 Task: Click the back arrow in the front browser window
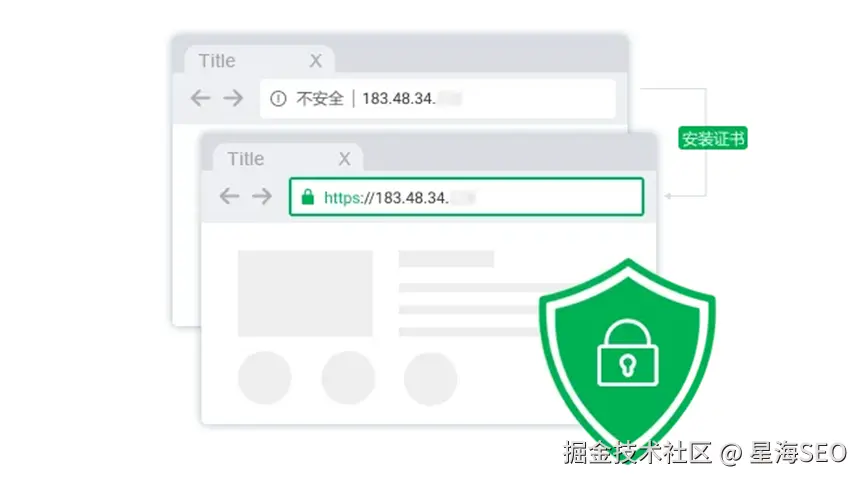pyautogui.click(x=229, y=196)
